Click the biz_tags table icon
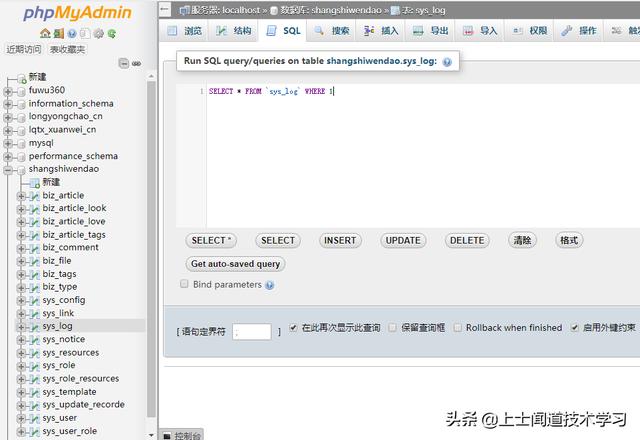640x440 pixels. click(x=35, y=275)
